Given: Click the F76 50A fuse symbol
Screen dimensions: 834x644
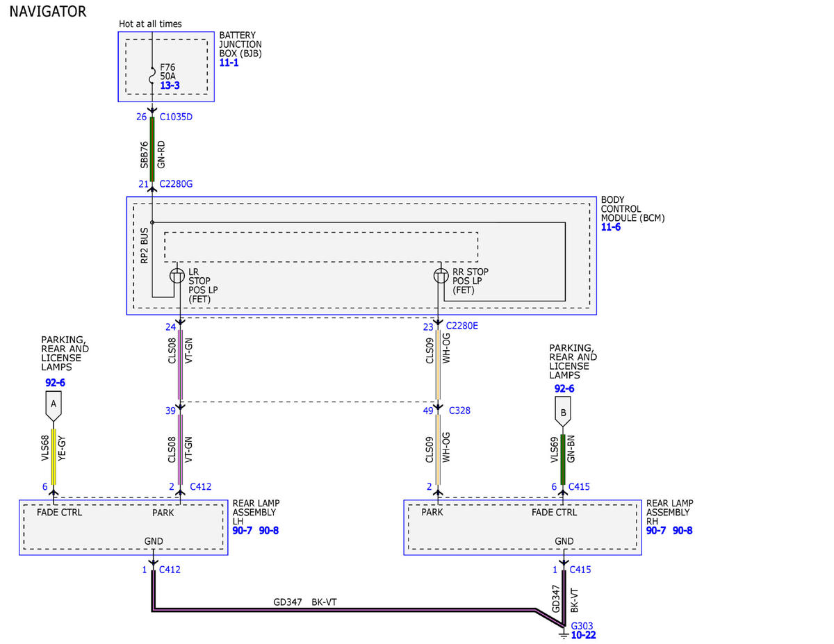Looking at the screenshot, I should 152,74.
